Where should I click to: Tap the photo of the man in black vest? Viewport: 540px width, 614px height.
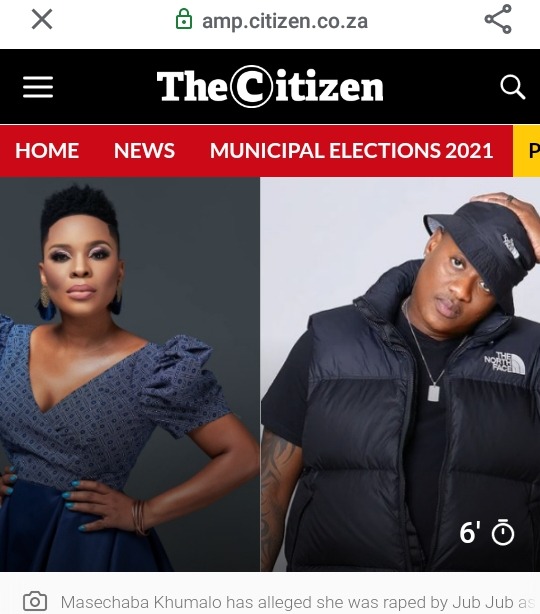pos(400,374)
